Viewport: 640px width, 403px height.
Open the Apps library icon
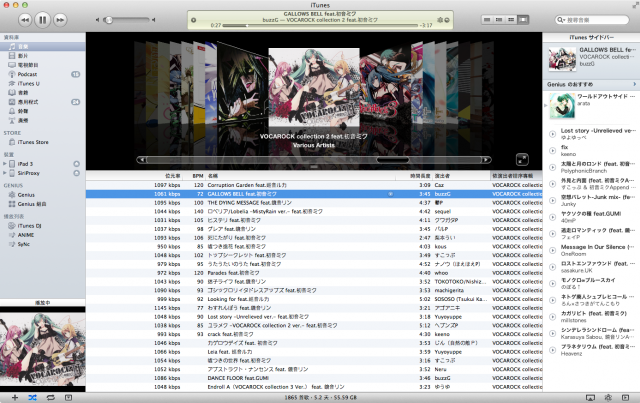12,102
